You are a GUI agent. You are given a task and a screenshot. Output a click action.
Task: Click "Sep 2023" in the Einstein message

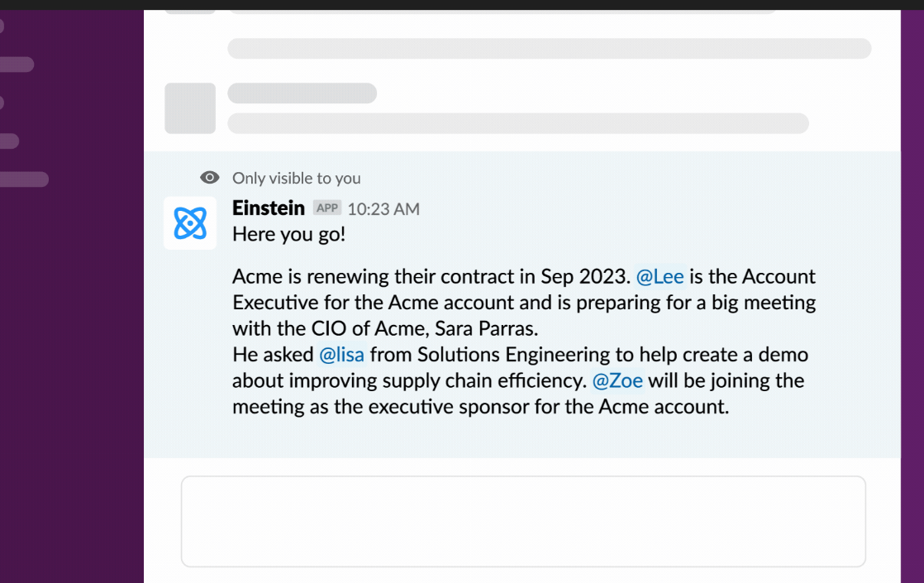pyautogui.click(x=585, y=276)
